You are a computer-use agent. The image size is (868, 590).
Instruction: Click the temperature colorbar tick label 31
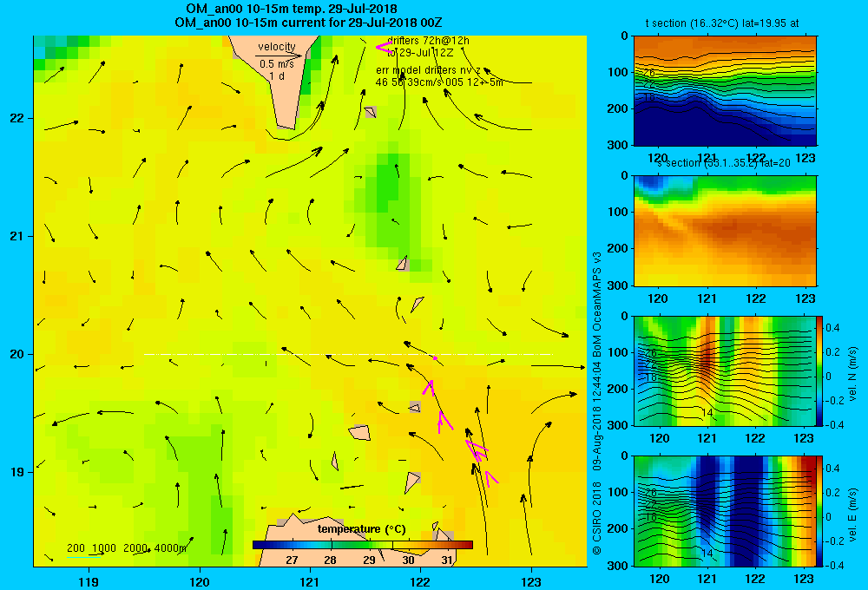coord(447,560)
